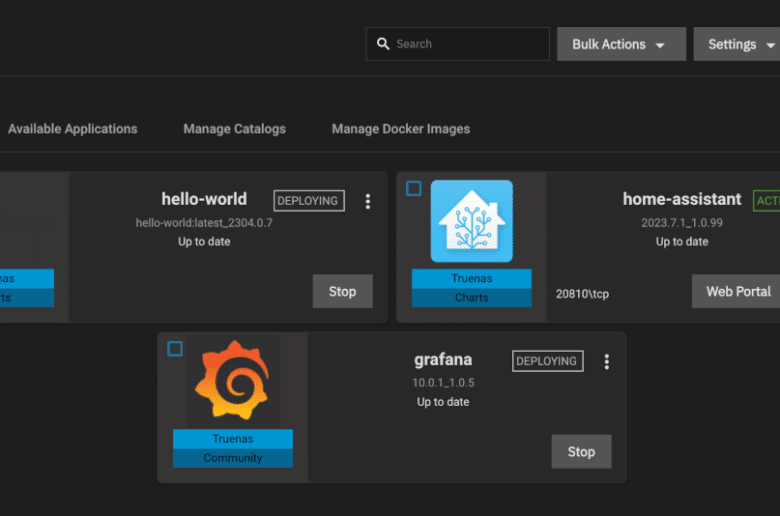
Task: Click the home-assistant app title
Action: [682, 199]
